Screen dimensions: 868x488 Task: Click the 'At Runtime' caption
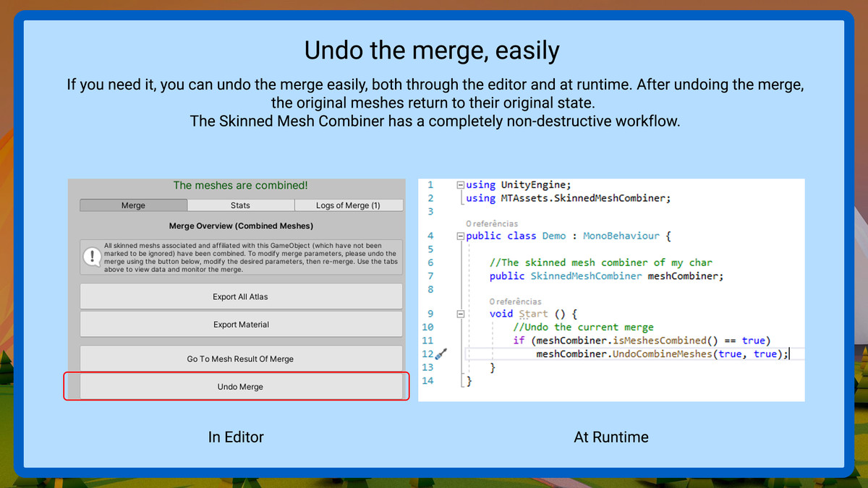[611, 437]
